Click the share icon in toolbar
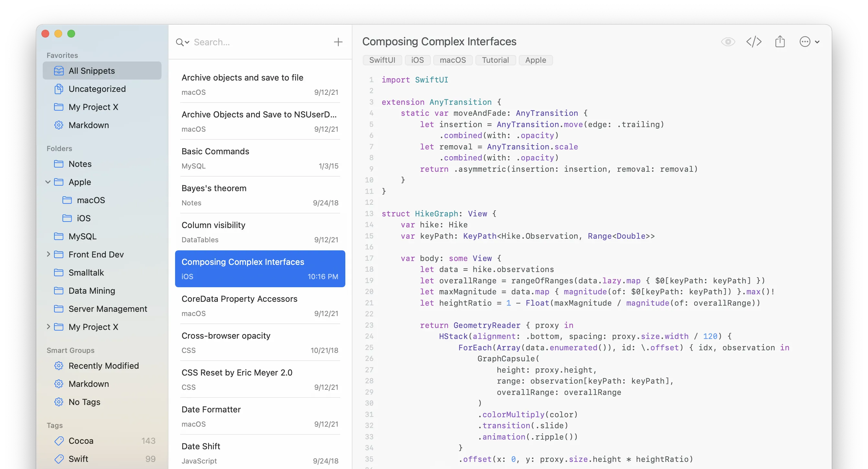 780,41
